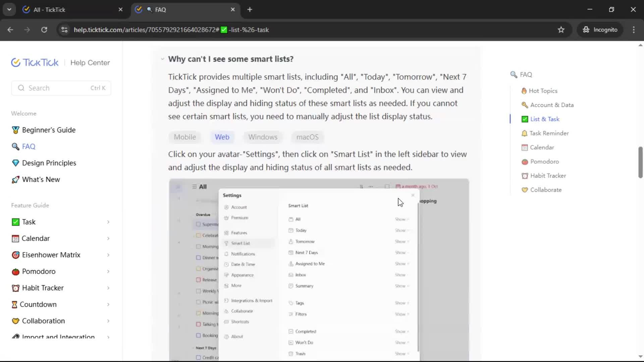Collapse the 'Why can't I see some smart lists' question

coord(163,59)
